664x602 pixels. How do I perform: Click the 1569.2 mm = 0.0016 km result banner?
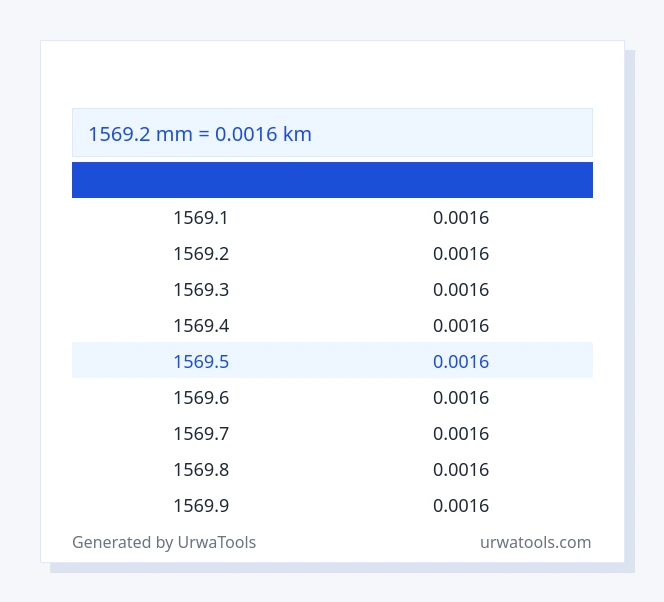click(332, 133)
